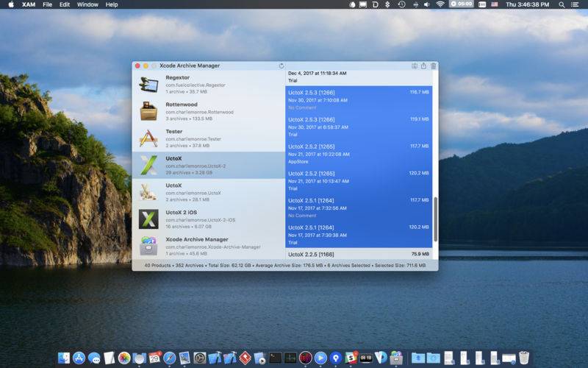Open Calendar from the Dock

click(x=154, y=358)
